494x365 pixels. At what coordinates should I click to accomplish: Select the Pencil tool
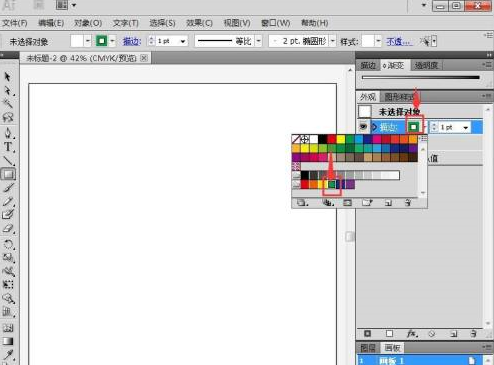[8, 201]
